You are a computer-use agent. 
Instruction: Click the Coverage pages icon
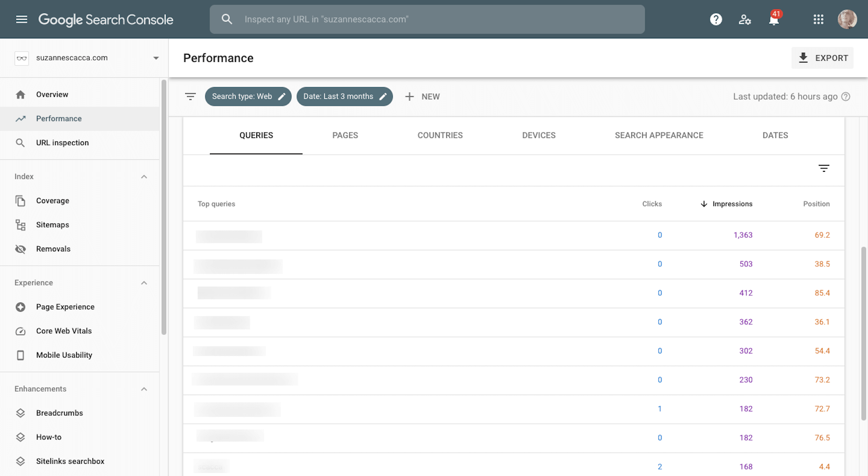pyautogui.click(x=20, y=201)
